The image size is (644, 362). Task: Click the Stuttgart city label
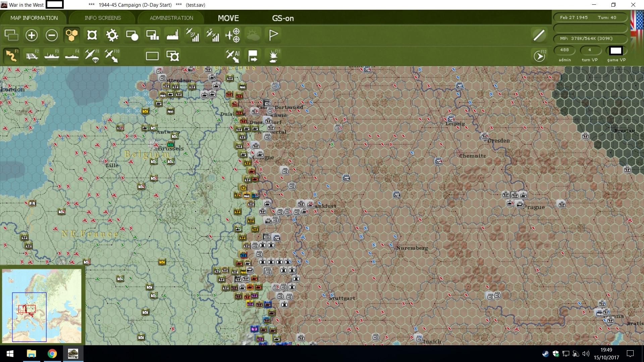[x=342, y=298]
